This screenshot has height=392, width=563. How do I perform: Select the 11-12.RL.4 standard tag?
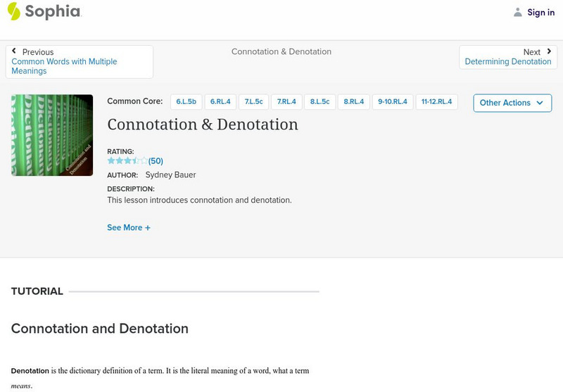(436, 102)
